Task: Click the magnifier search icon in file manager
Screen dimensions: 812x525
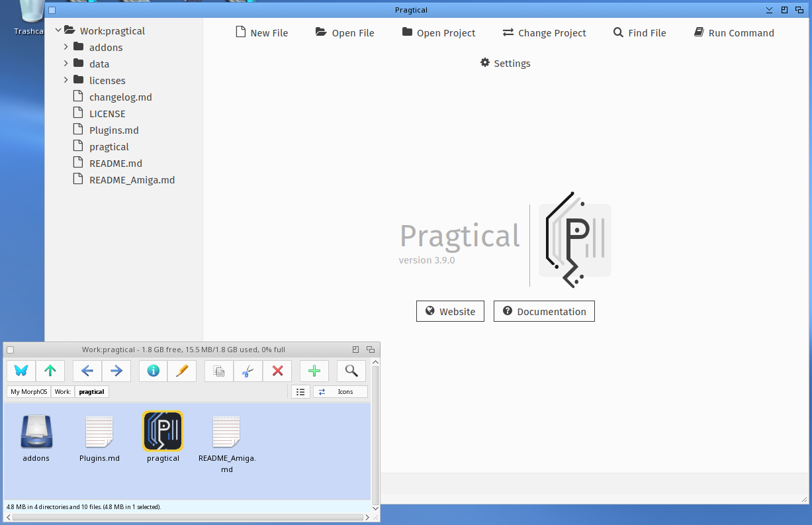Action: click(x=351, y=371)
